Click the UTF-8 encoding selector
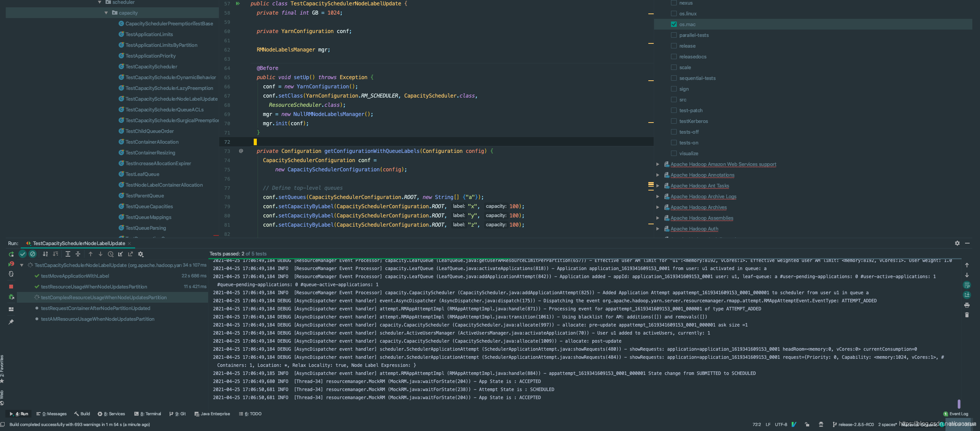This screenshot has width=980, height=431. [x=781, y=424]
